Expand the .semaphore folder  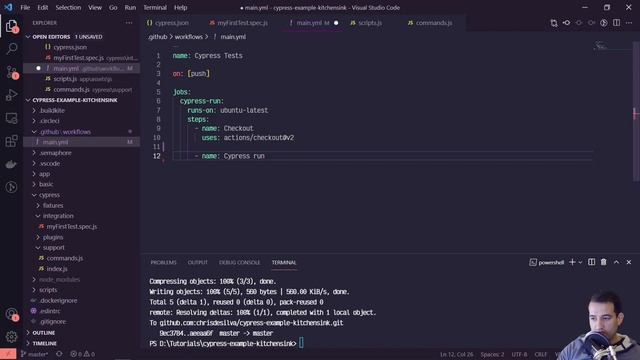(x=81, y=153)
